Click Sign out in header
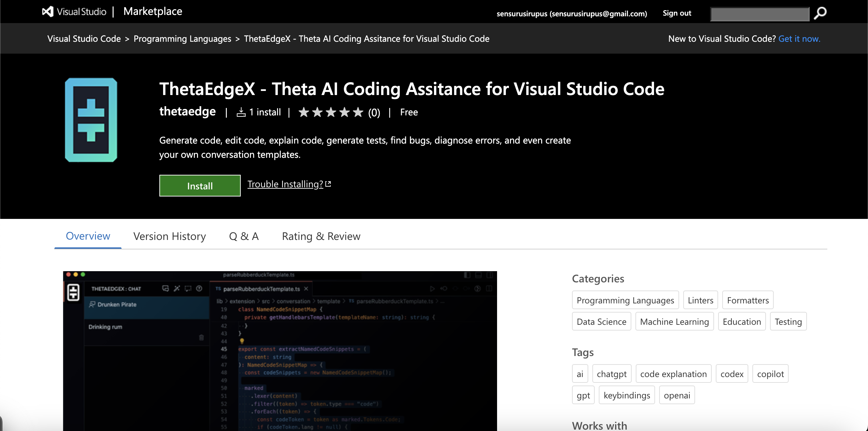 coord(677,13)
